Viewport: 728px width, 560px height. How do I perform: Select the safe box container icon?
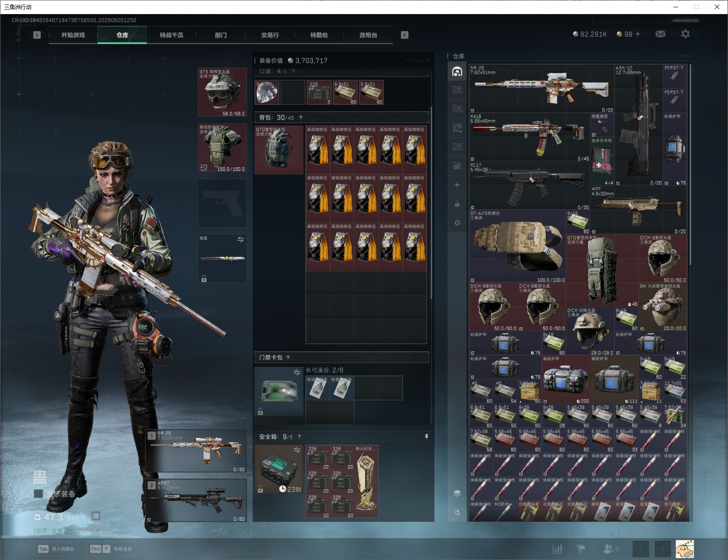coord(279,470)
